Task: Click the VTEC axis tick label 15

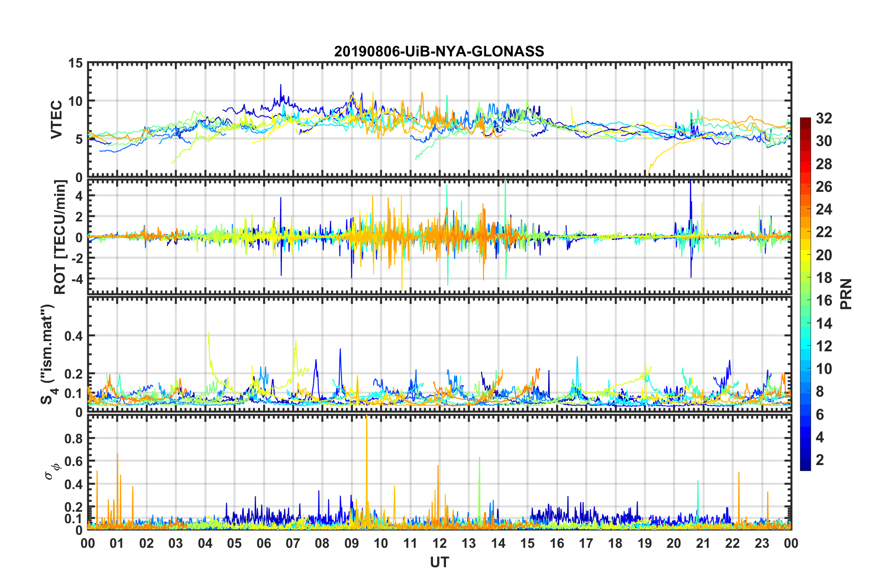Action: [75, 63]
